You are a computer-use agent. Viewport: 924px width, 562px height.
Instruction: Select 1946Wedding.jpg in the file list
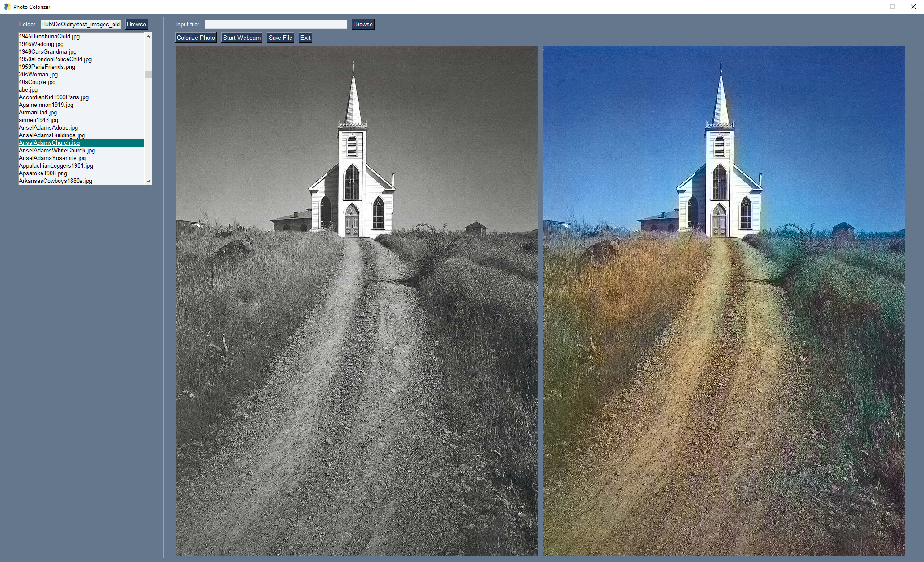(x=81, y=44)
